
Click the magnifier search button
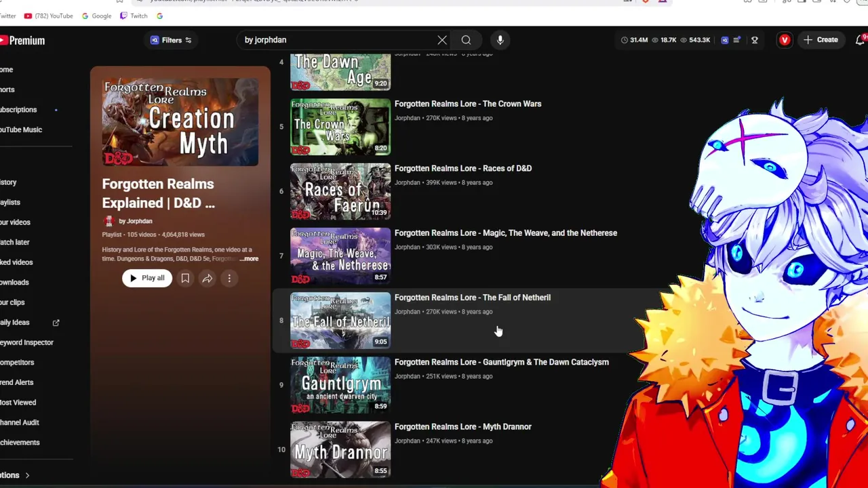click(x=466, y=40)
